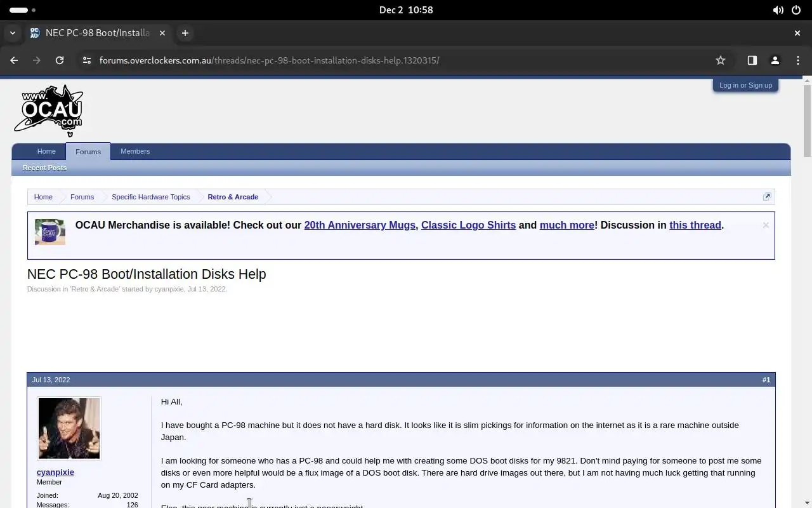The image size is (812, 508).
Task: Click the 'Hi All,' greeting text
Action: [x=171, y=402]
